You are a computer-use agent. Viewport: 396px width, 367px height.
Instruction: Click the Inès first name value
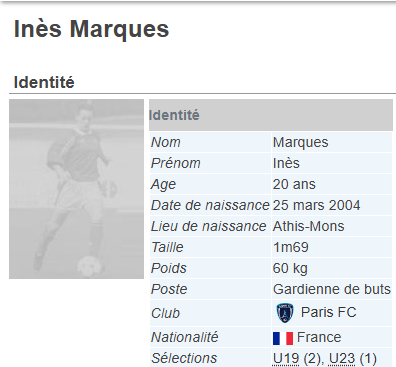286,163
